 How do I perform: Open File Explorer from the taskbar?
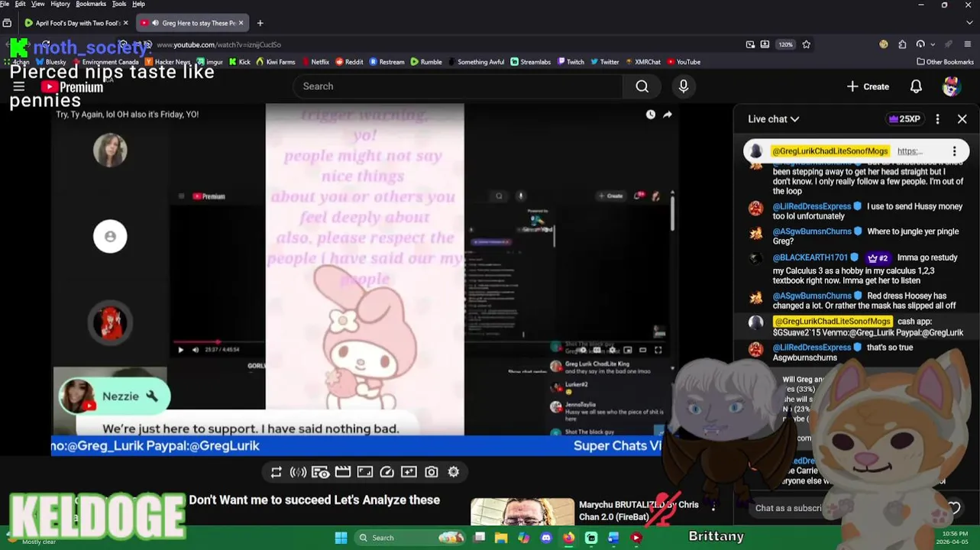tap(501, 538)
